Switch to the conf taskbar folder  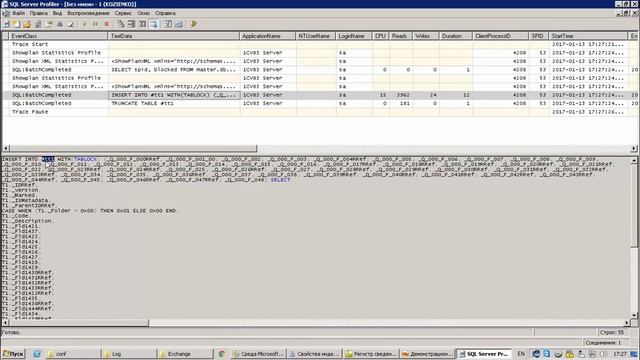point(73,353)
